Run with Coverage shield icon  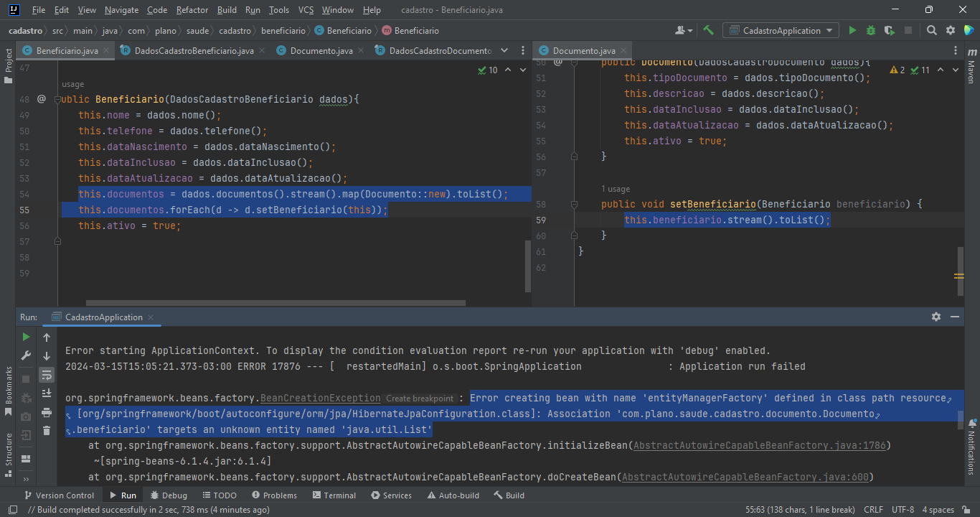pyautogui.click(x=890, y=30)
